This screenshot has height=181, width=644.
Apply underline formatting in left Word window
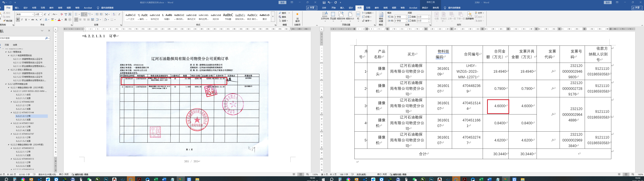pyautogui.click(x=26, y=20)
